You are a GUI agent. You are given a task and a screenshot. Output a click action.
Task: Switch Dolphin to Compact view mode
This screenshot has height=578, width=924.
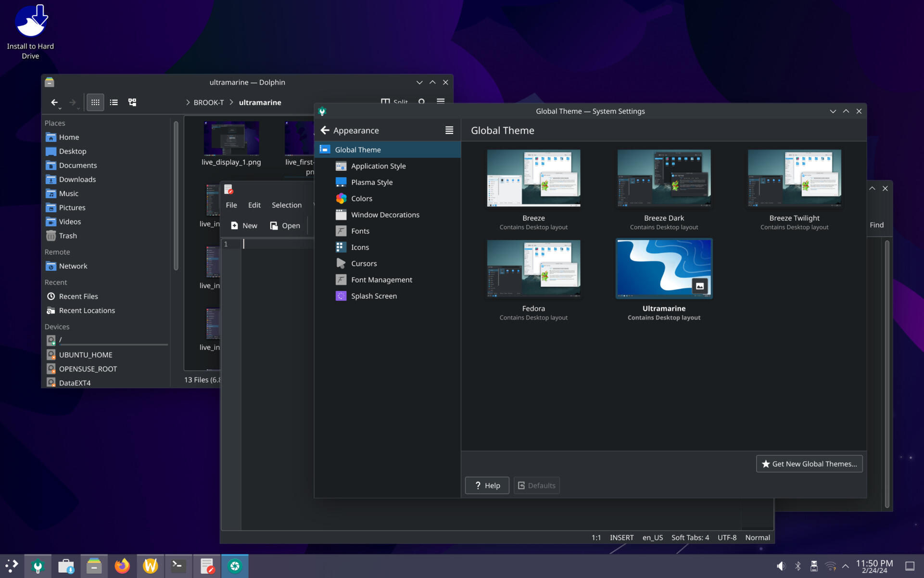(x=114, y=102)
